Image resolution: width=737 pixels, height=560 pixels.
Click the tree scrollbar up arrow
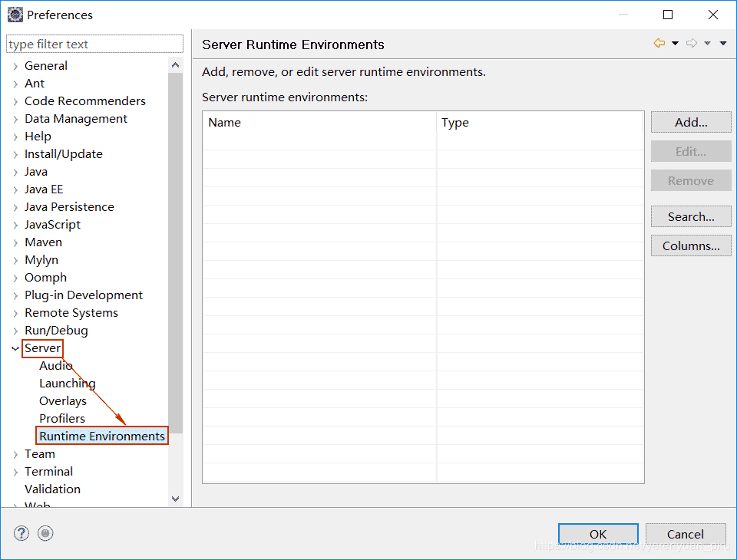(175, 65)
